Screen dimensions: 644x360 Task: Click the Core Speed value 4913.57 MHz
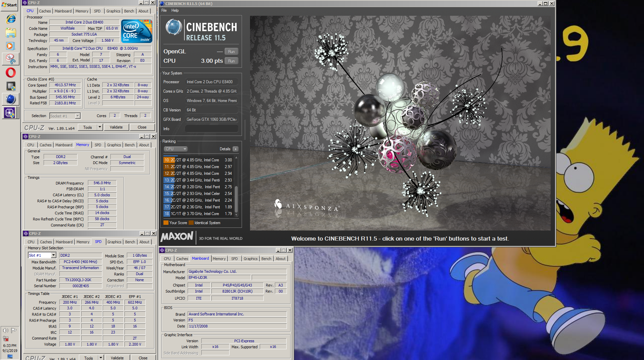[65, 85]
